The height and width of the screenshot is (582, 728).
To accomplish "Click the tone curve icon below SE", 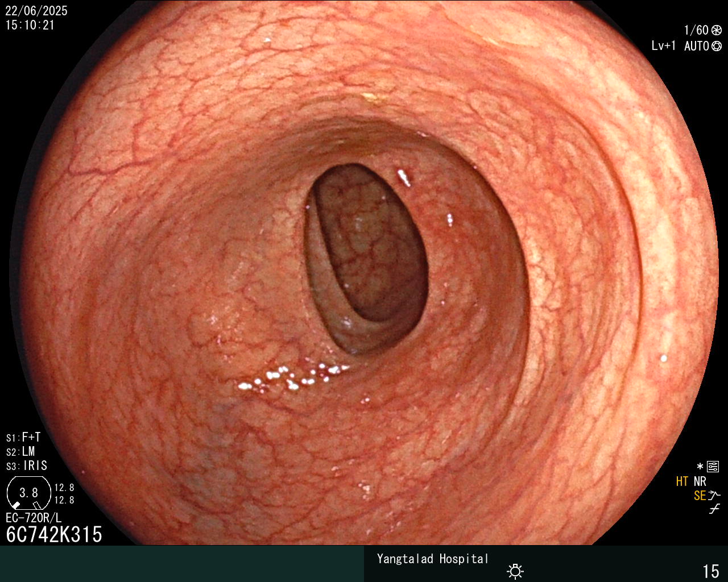I will (714, 509).
